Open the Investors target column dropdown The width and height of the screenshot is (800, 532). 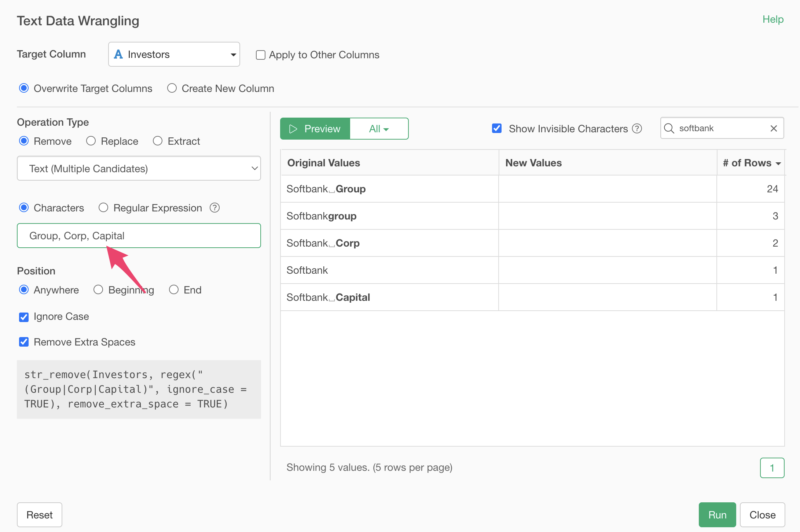tap(174, 54)
